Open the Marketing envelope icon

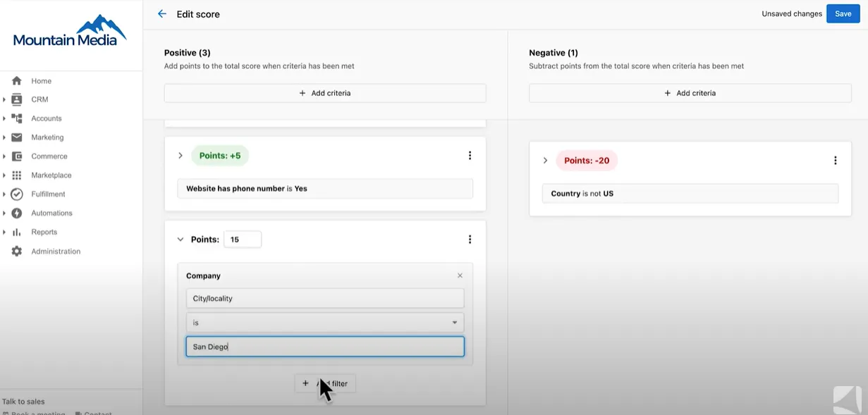click(16, 137)
